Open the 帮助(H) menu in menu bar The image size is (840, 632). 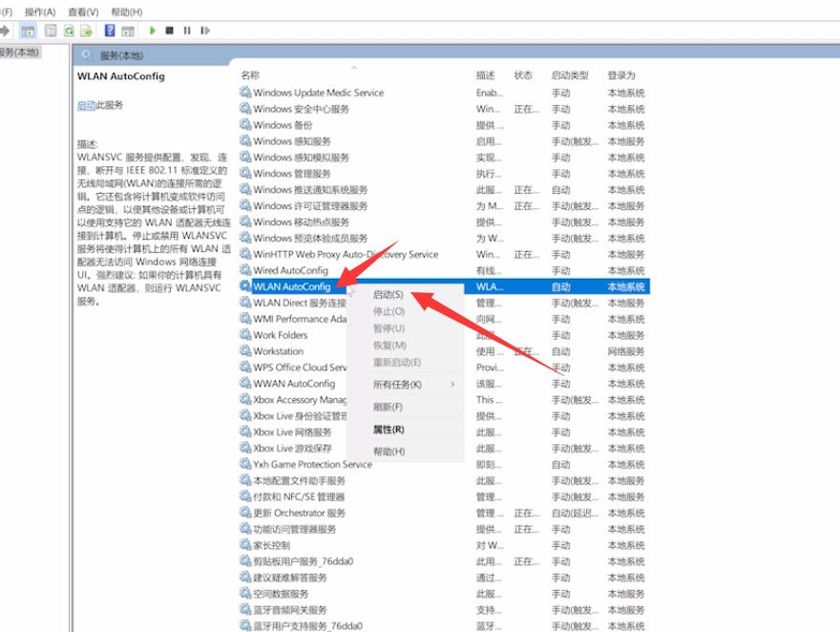[x=126, y=11]
